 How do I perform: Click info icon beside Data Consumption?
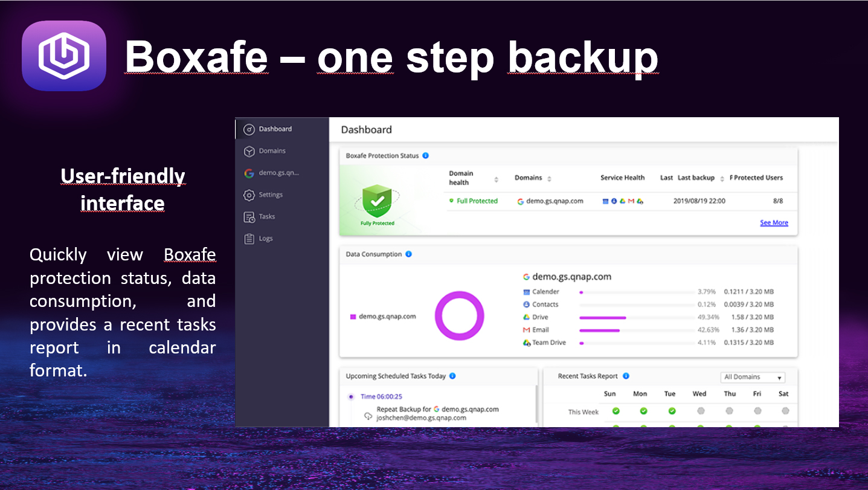[408, 254]
